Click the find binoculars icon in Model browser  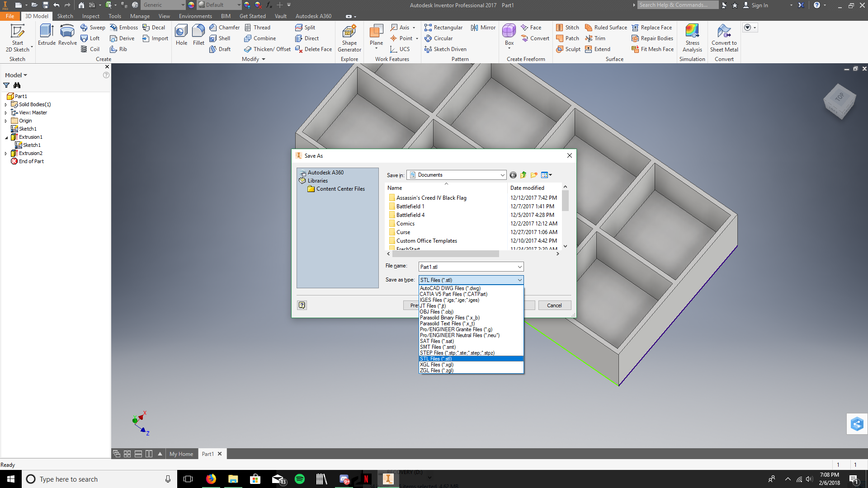click(x=17, y=85)
